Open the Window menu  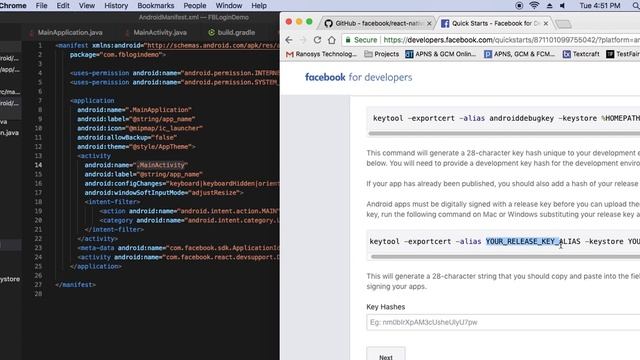(x=229, y=6)
